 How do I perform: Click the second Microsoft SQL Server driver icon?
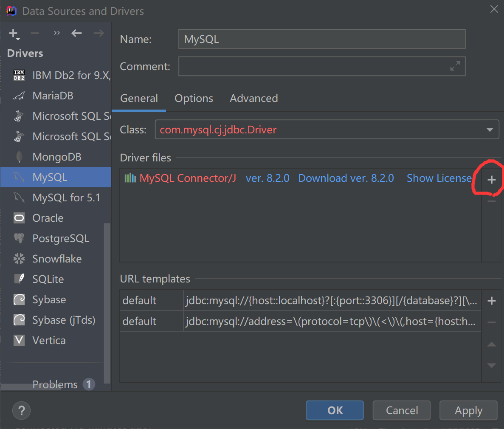pyautogui.click(x=19, y=136)
